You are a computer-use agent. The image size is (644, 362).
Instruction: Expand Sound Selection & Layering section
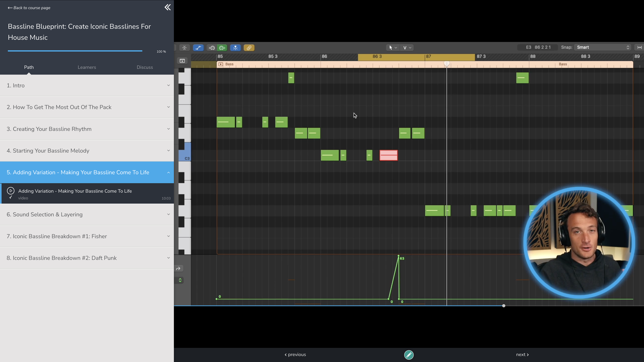[87, 214]
